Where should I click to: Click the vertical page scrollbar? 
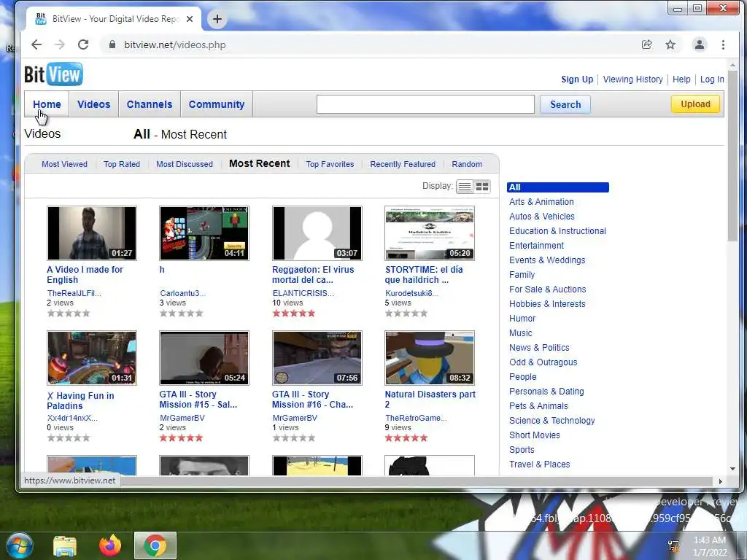pyautogui.click(x=732, y=156)
